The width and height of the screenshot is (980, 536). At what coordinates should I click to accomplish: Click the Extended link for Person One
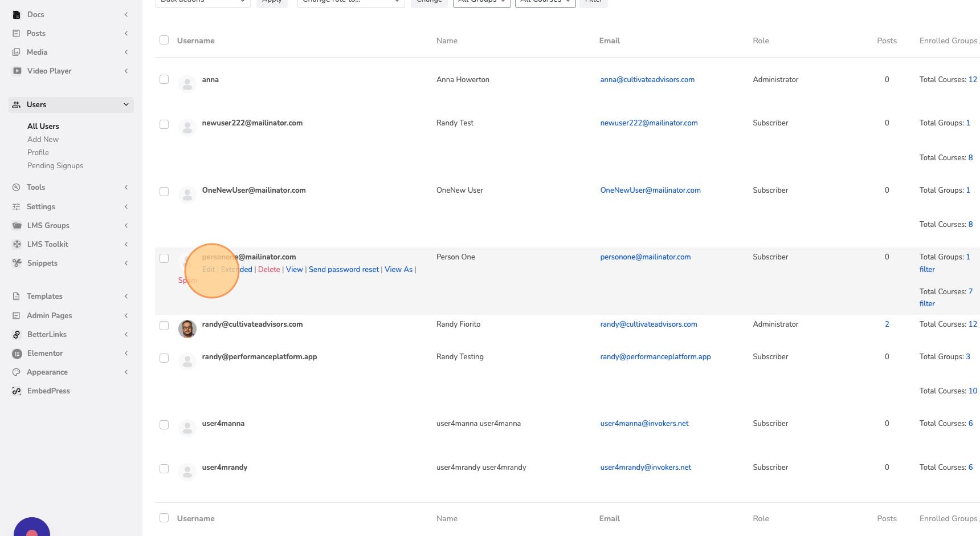[236, 269]
